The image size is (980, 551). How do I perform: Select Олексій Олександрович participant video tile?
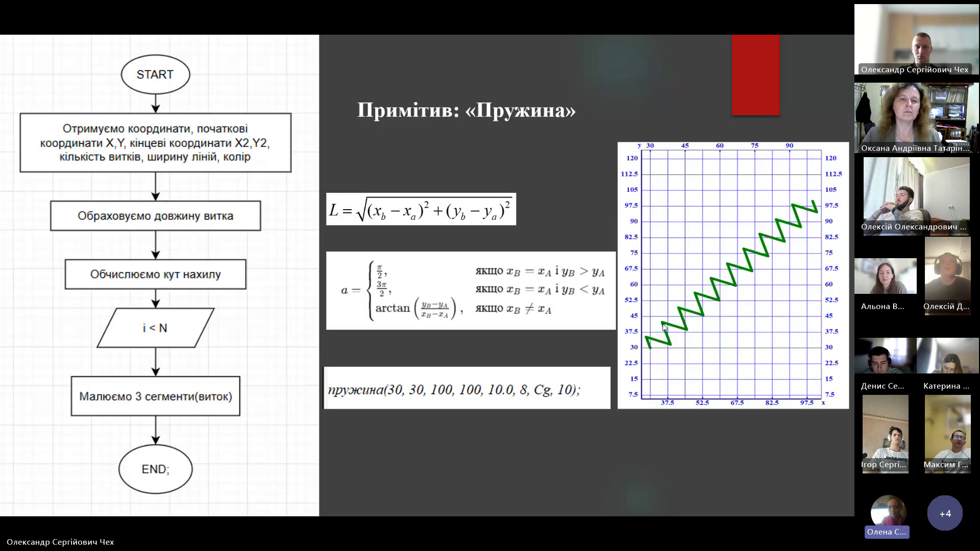916,196
